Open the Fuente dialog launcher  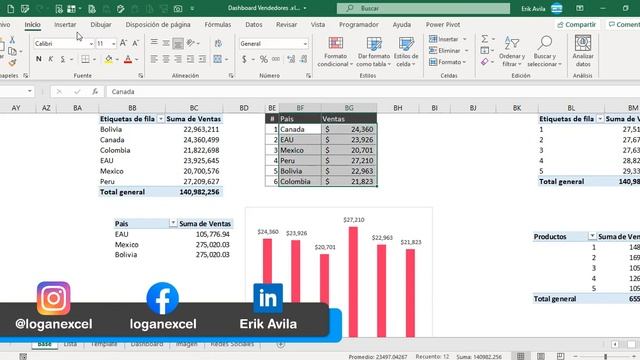point(141,76)
